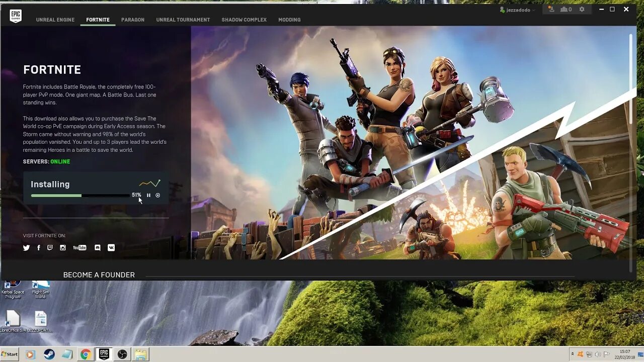Switch to the Modding tab
This screenshot has width=644, height=362.
coord(289,20)
